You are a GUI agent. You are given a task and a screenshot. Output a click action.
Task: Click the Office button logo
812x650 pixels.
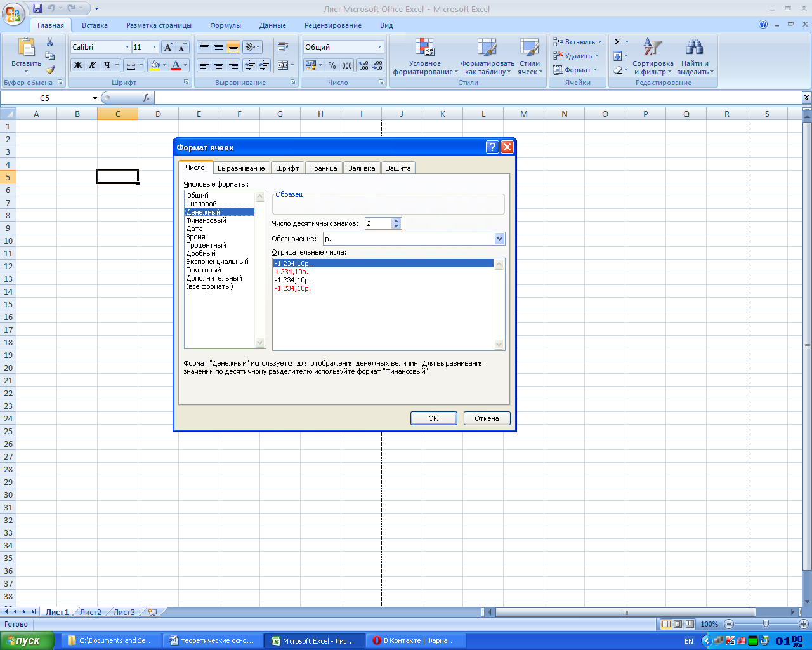13,13
